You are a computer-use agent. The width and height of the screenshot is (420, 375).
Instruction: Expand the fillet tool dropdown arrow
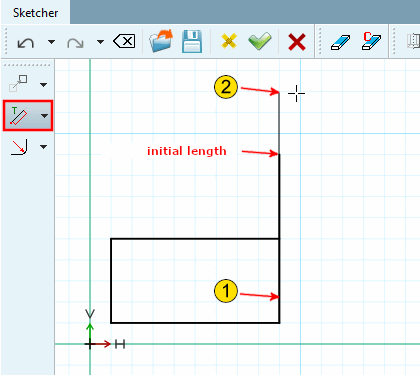tap(43, 147)
